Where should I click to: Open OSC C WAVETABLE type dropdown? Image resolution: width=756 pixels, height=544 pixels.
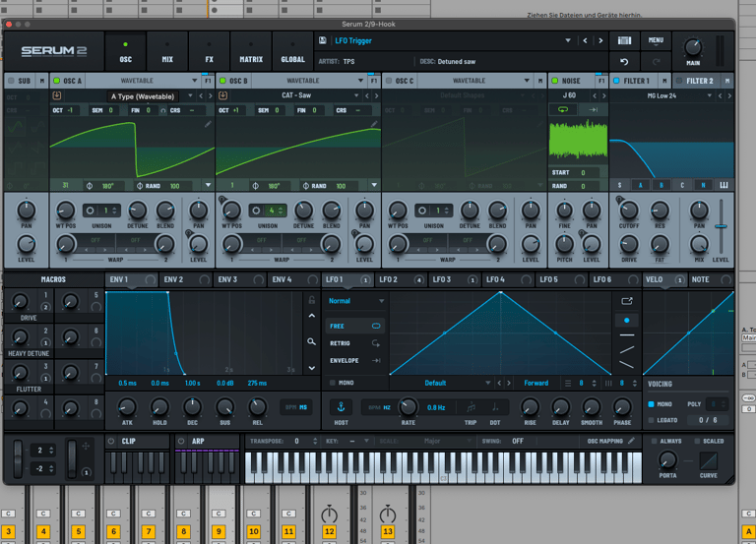pyautogui.click(x=474, y=81)
